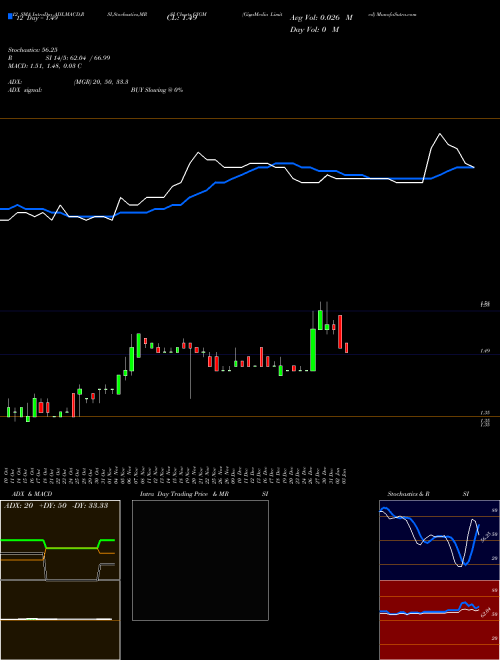Image resolution: width=500 pixels, height=660 pixels.
Task: Click the last red candlestick on the chart
Action: pyautogui.click(x=346, y=348)
